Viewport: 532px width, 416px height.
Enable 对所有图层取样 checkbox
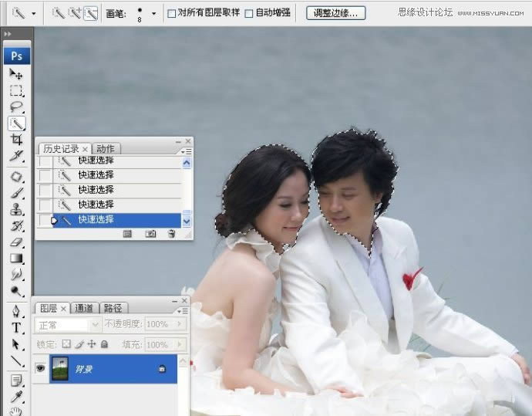[171, 13]
